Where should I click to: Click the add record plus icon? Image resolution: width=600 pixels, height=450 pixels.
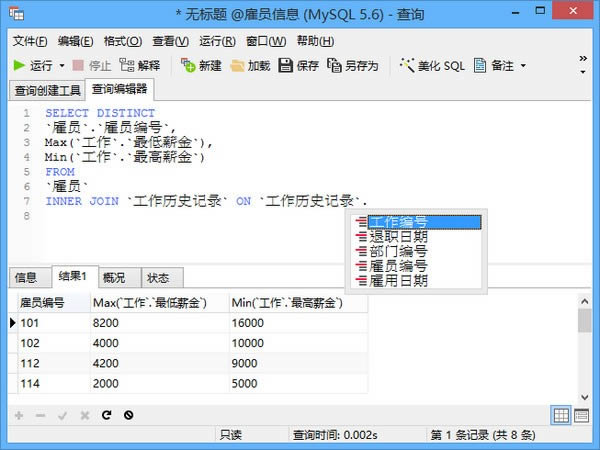pos(19,415)
